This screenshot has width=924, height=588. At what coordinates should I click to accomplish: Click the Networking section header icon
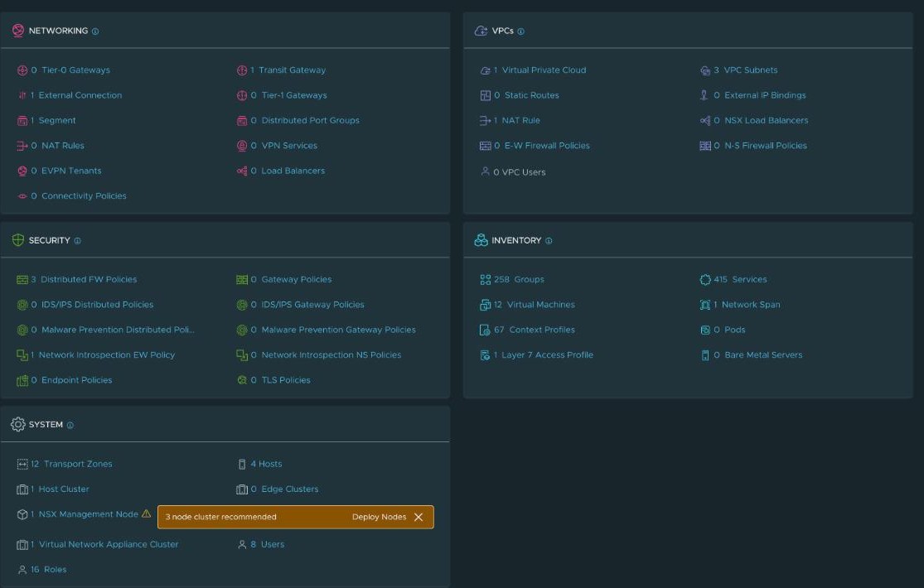18,31
